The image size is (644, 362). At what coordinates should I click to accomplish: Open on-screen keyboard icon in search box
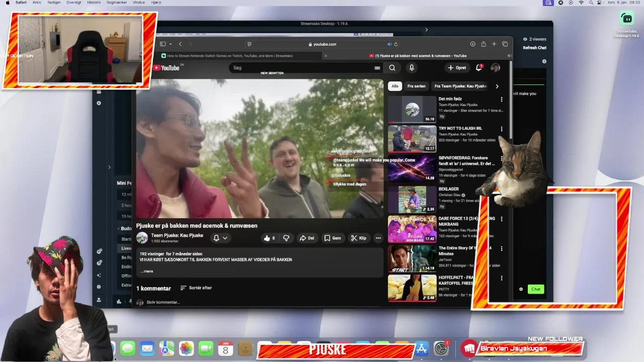tap(377, 68)
